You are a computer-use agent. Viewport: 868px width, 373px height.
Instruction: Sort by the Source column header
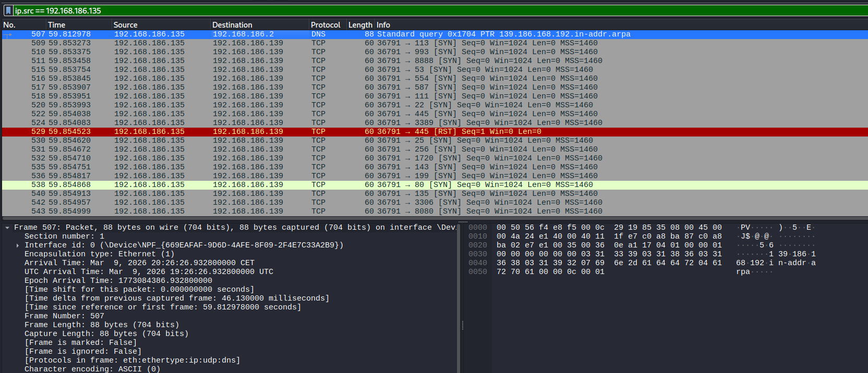point(161,24)
